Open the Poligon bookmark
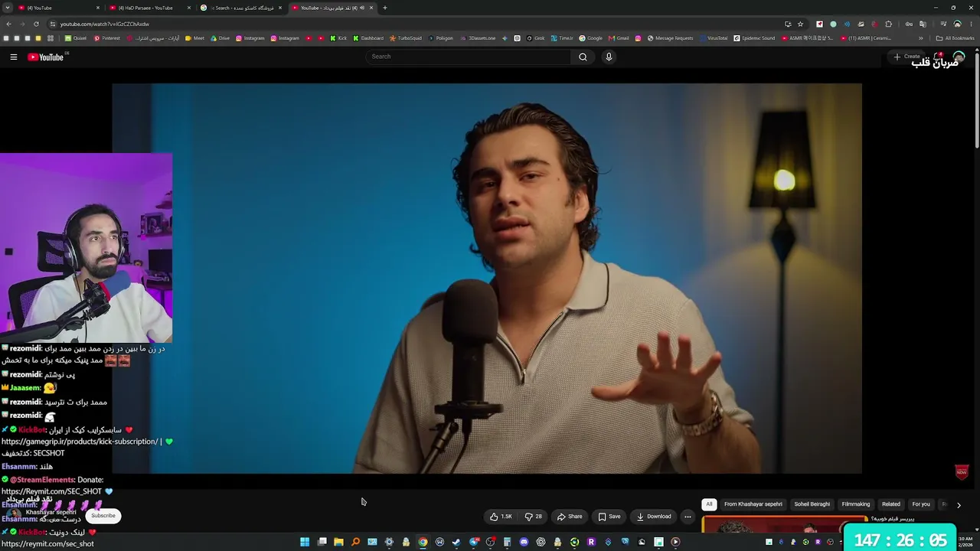 point(441,38)
